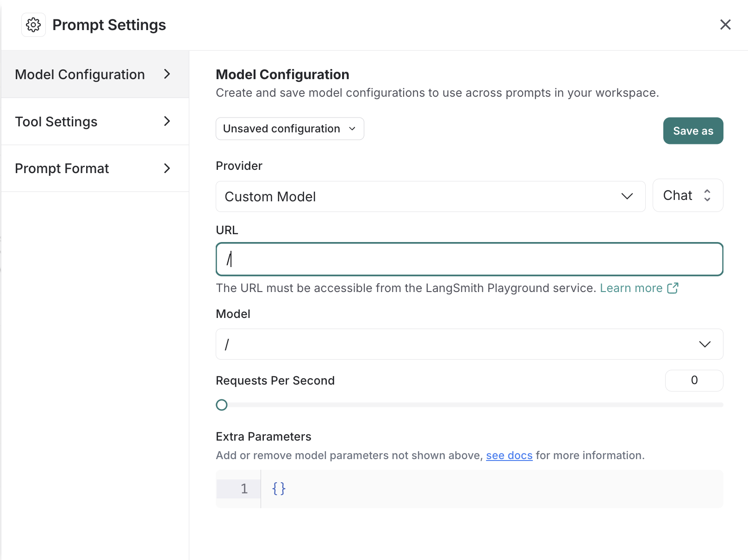The height and width of the screenshot is (560, 748).
Task: Click the Requests Per Second number box
Action: pyautogui.click(x=694, y=380)
